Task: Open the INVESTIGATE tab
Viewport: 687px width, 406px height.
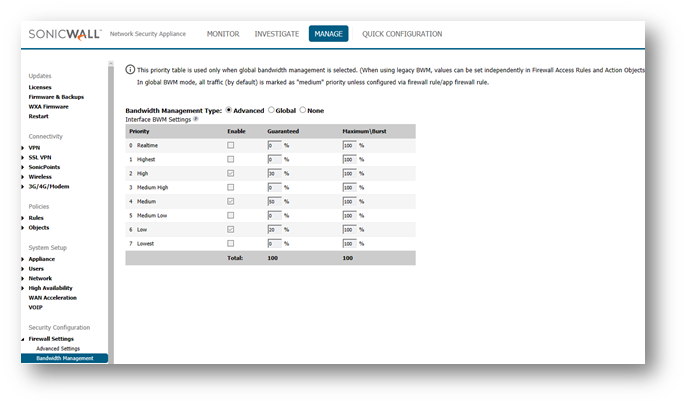Action: pyautogui.click(x=276, y=34)
